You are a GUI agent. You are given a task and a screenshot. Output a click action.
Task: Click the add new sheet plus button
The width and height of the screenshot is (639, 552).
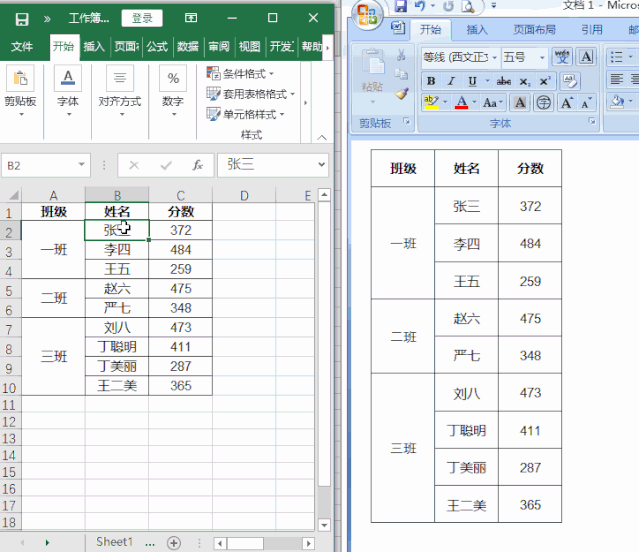point(174,542)
